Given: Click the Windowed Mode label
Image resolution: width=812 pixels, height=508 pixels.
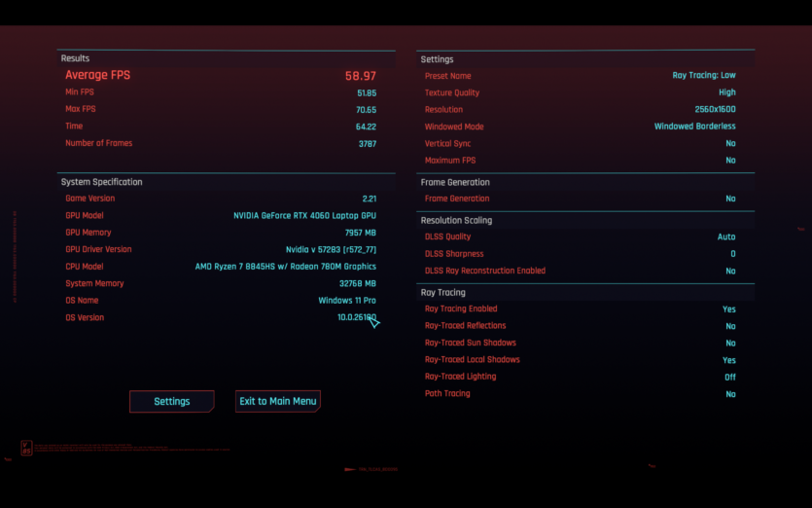Looking at the screenshot, I should point(454,127).
